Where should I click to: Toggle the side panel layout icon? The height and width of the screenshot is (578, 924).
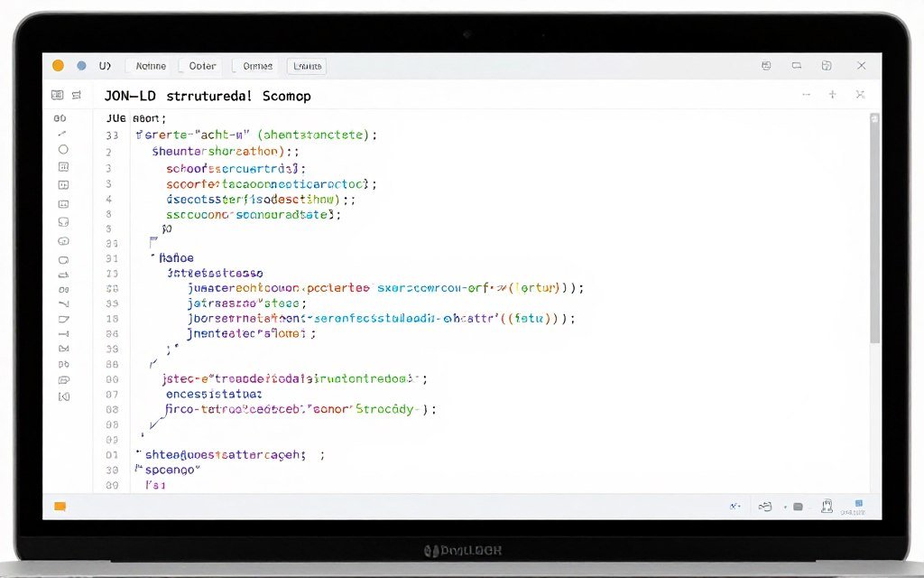[57, 95]
